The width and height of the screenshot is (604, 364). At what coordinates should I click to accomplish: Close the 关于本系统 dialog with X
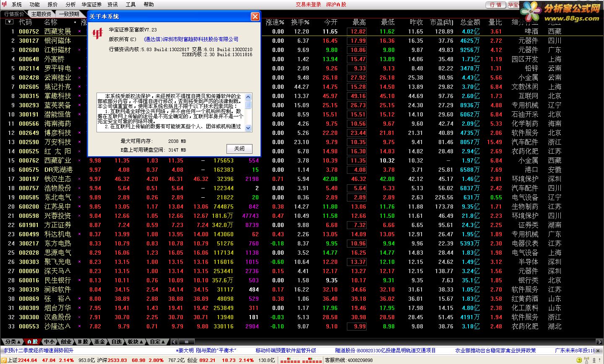point(255,16)
